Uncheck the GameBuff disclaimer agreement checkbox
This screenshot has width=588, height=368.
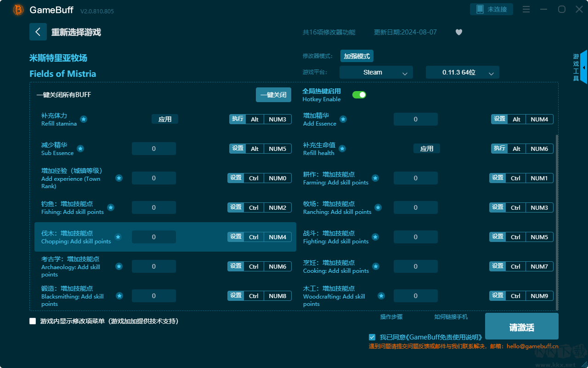tap(372, 337)
